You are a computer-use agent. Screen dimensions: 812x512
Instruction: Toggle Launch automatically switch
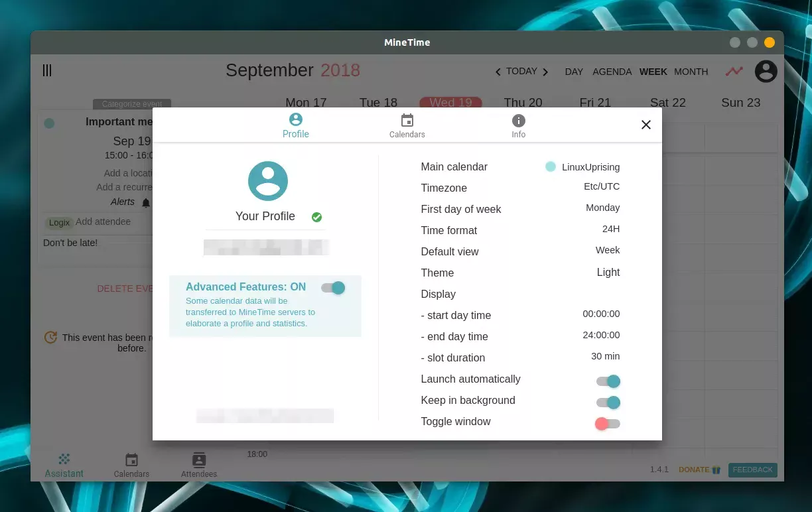point(608,381)
